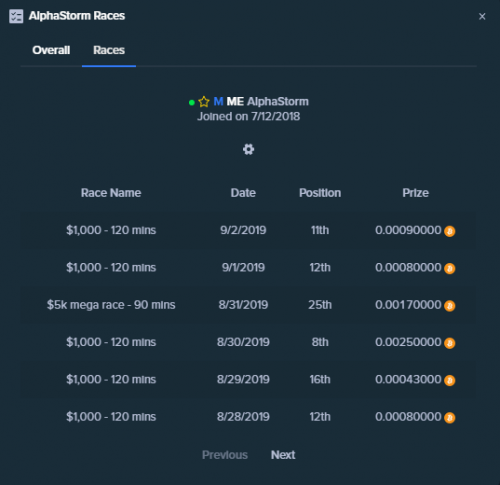500x485 pixels.
Task: Click the ME AlphaStorm username
Action: [x=268, y=101]
